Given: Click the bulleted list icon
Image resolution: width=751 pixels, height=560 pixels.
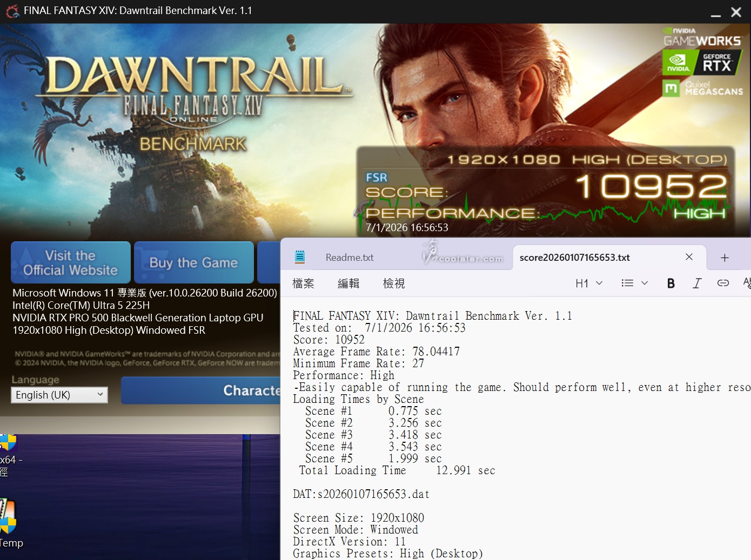Looking at the screenshot, I should pos(627,284).
